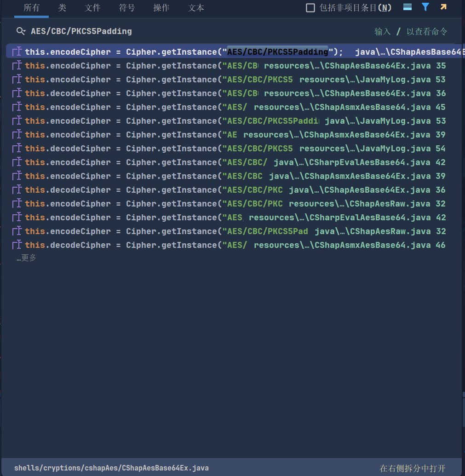The width and height of the screenshot is (465, 476).
Task: Enable 包括非项目条目(N) checkbox
Action: [310, 8]
